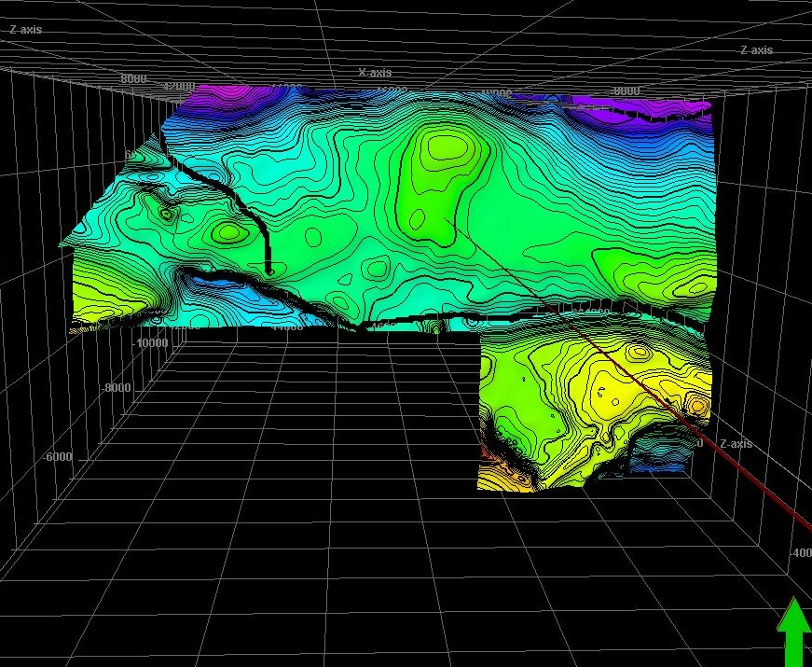This screenshot has width=812, height=667.
Task: Click the Z-axis label beside the lower-right surface block
Action: coord(736,444)
